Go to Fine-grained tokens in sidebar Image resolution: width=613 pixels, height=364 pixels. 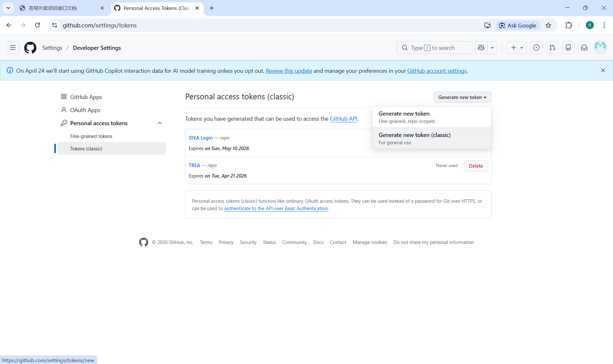(91, 136)
